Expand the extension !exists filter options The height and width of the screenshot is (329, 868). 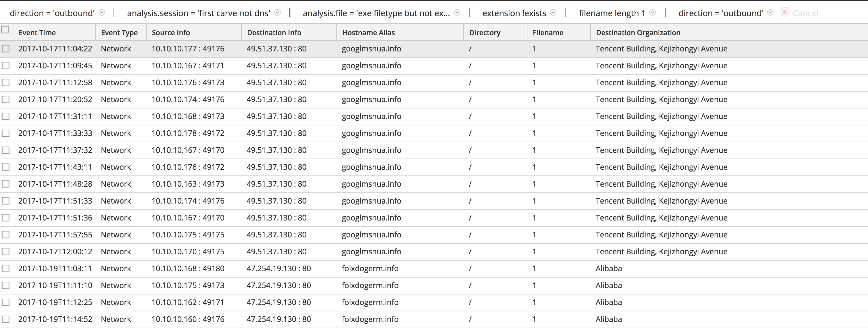pyautogui.click(x=553, y=13)
